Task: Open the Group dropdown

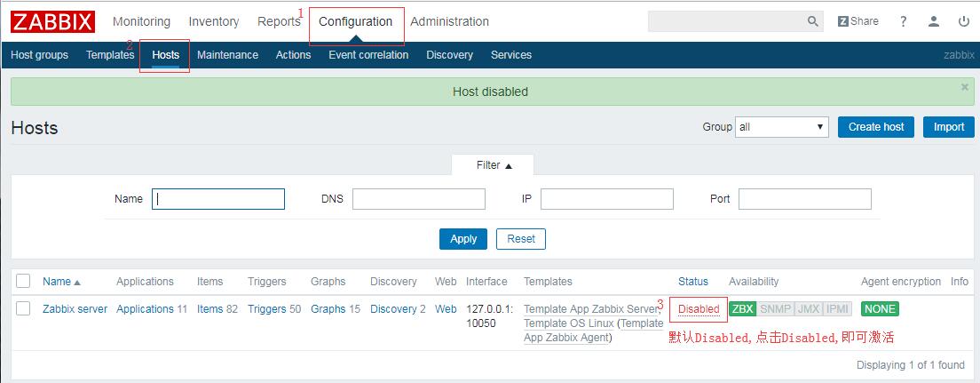Action: click(x=781, y=127)
